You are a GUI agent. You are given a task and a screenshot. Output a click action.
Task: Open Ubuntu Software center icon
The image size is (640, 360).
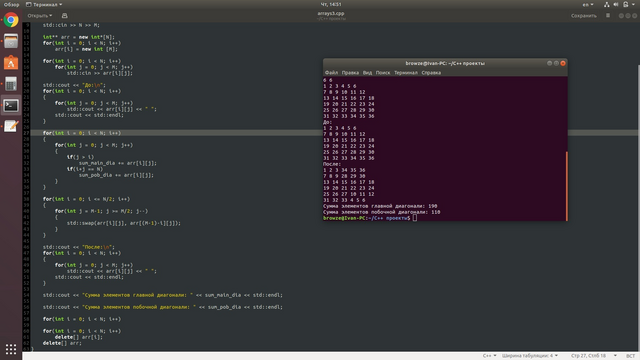pyautogui.click(x=11, y=62)
